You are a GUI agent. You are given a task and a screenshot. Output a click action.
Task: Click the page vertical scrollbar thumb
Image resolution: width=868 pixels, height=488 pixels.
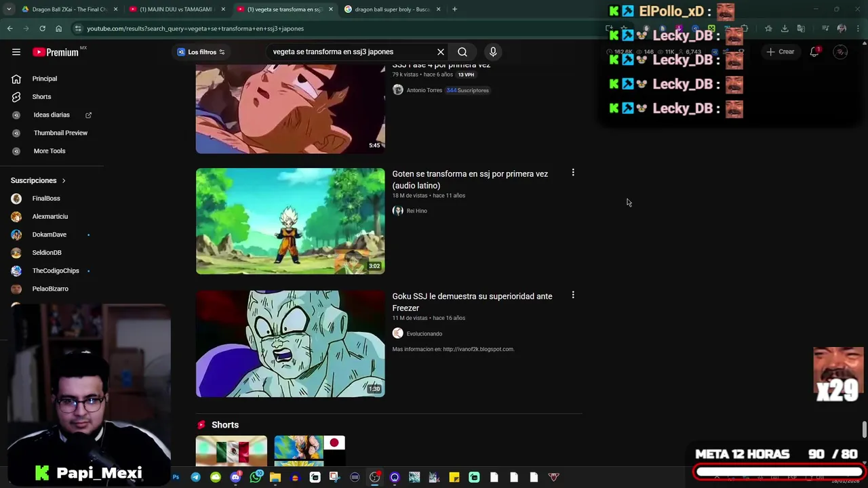pos(864,430)
